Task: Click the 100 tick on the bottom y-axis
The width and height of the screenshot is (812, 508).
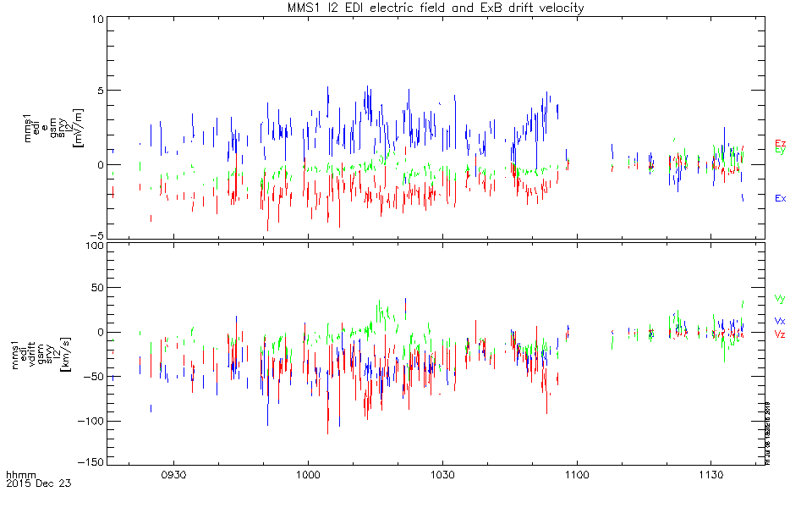Action: pos(93,246)
